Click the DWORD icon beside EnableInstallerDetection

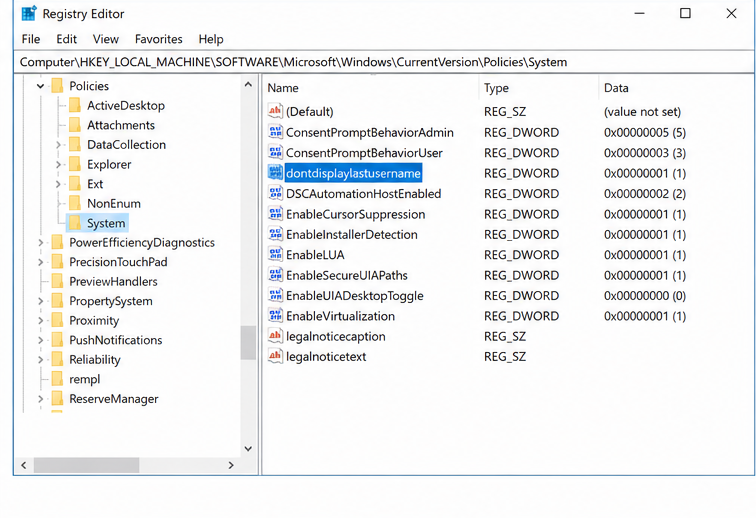coord(275,234)
